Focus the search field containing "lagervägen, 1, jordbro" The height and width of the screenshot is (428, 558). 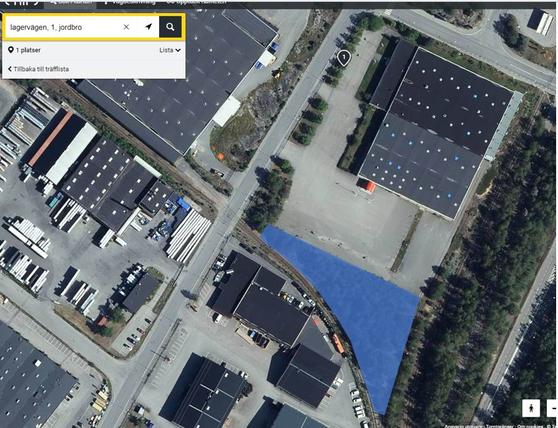tap(64, 27)
